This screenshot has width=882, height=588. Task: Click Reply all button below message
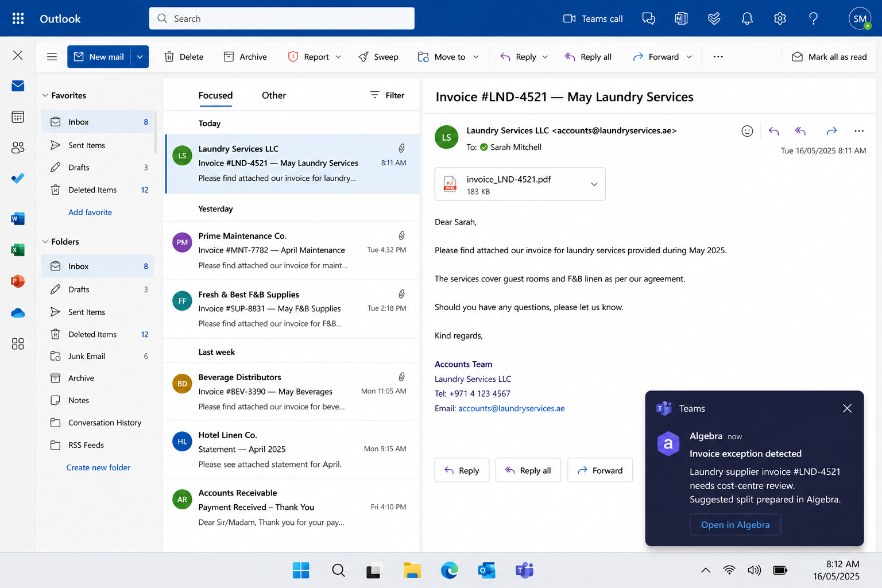(x=528, y=470)
